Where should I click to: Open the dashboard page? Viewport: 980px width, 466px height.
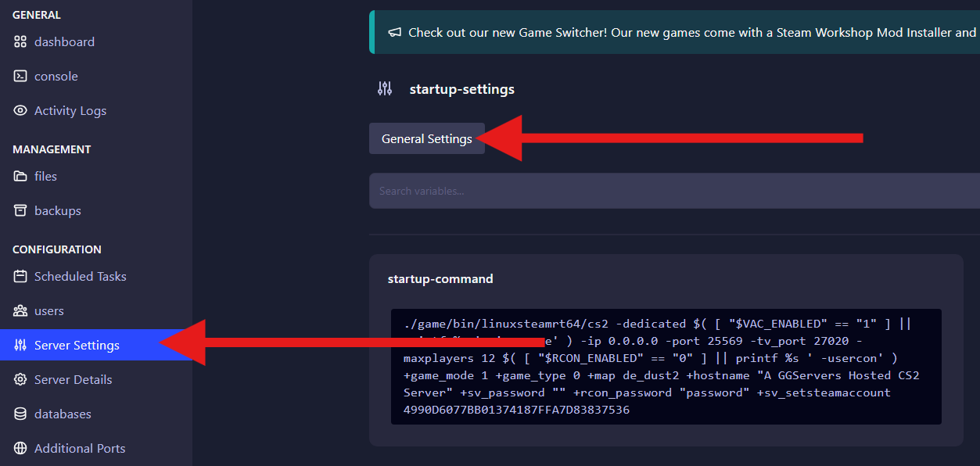pyautogui.click(x=64, y=41)
